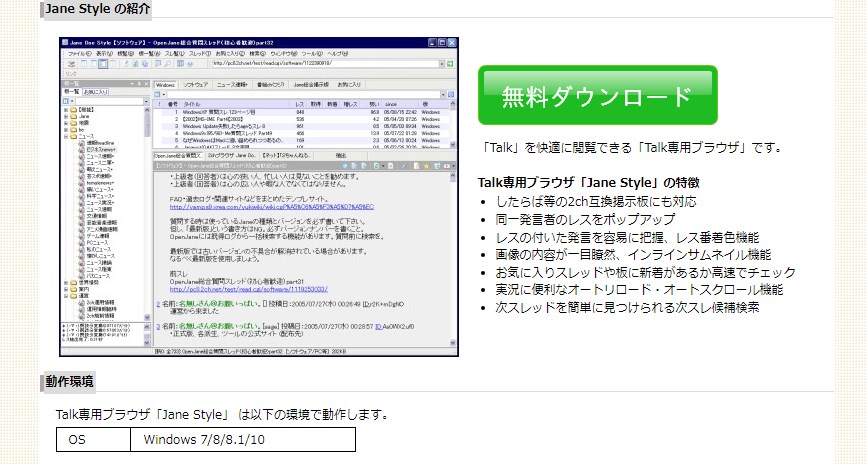The image size is (867, 464).
Task: Click the vamps8.xrea.com wiki link in screenshot
Action: [x=272, y=207]
